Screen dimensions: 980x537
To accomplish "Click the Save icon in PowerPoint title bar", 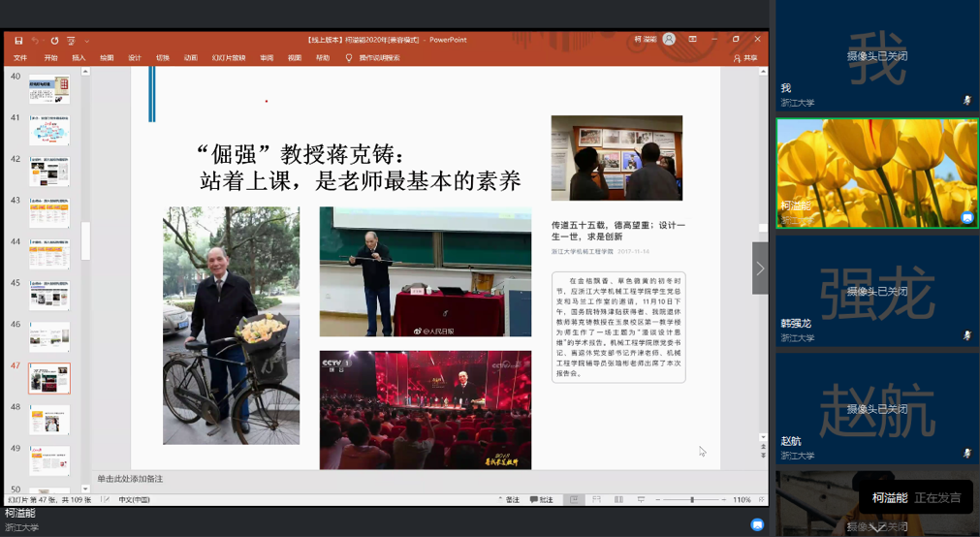I will pyautogui.click(x=19, y=40).
